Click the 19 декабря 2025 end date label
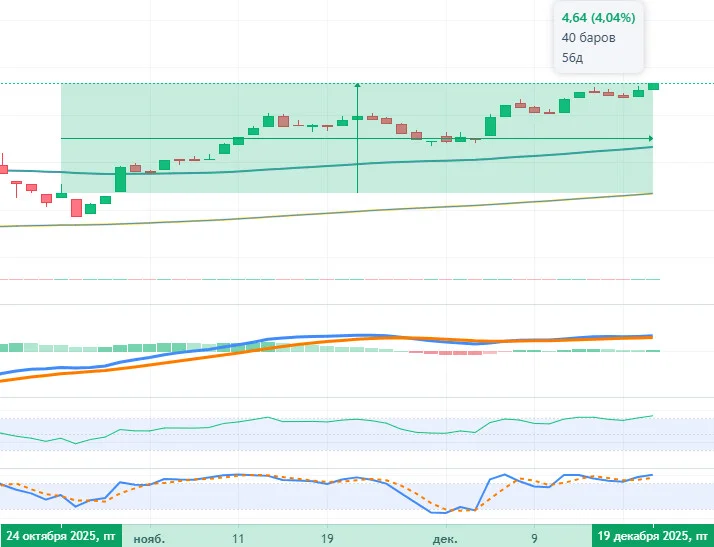This screenshot has height=547, width=714. coord(653,536)
